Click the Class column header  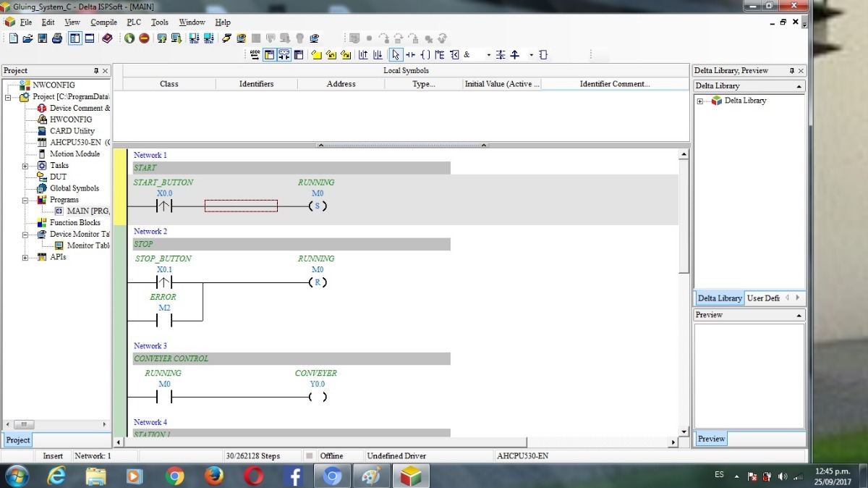point(169,84)
